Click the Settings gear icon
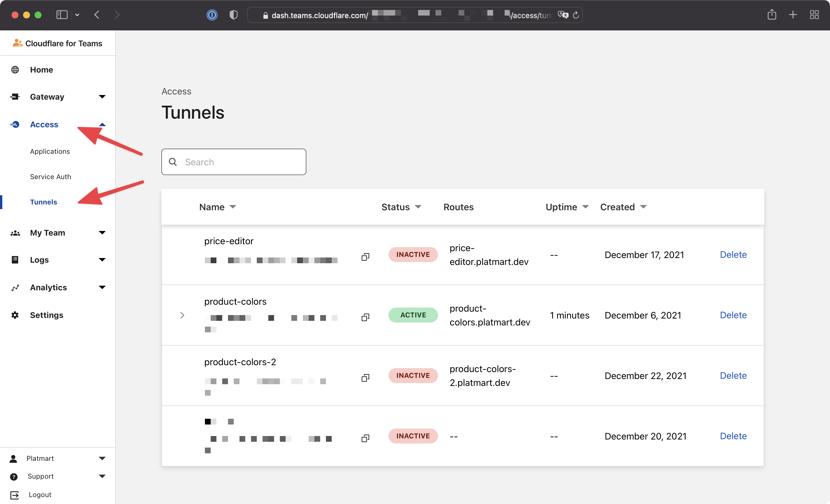This screenshot has height=504, width=830. click(15, 315)
